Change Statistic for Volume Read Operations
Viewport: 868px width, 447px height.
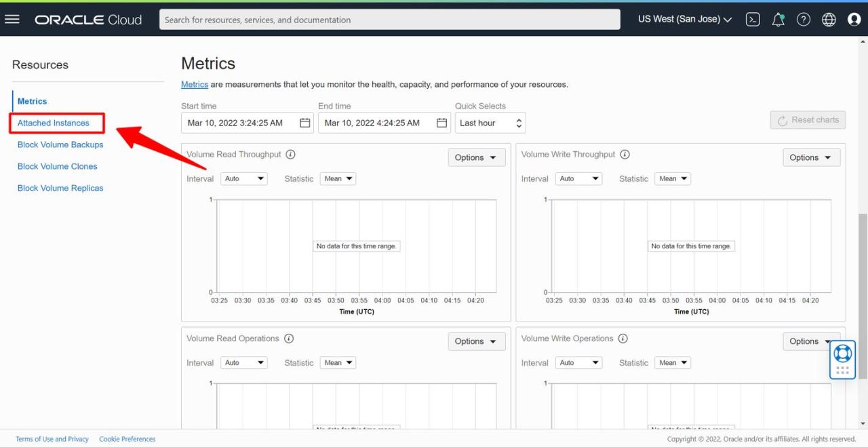tap(338, 363)
